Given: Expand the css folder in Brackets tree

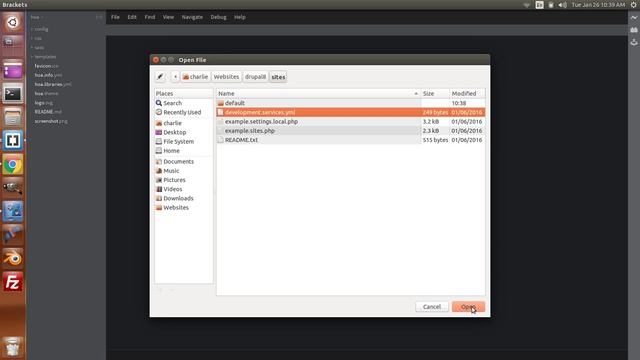Looking at the screenshot, I should click(x=37, y=38).
